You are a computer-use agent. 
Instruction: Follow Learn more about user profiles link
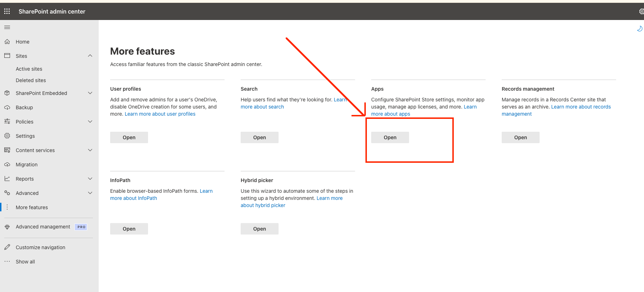coord(160,114)
